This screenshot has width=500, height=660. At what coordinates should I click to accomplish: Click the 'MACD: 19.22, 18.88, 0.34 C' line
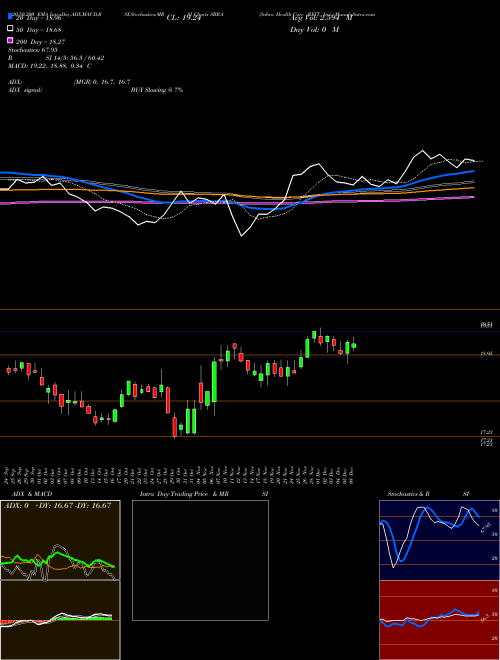pyautogui.click(x=50, y=66)
